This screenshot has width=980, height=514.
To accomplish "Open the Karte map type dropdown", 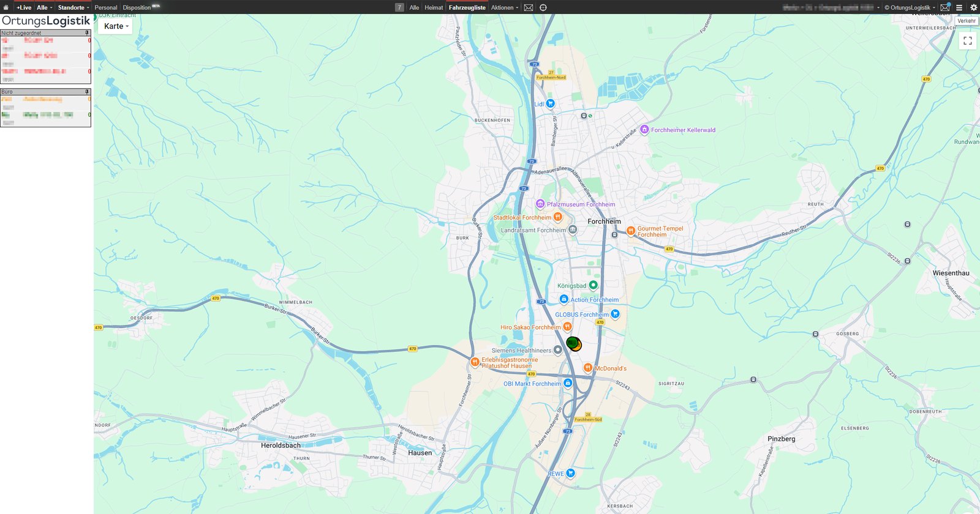I will [x=116, y=26].
